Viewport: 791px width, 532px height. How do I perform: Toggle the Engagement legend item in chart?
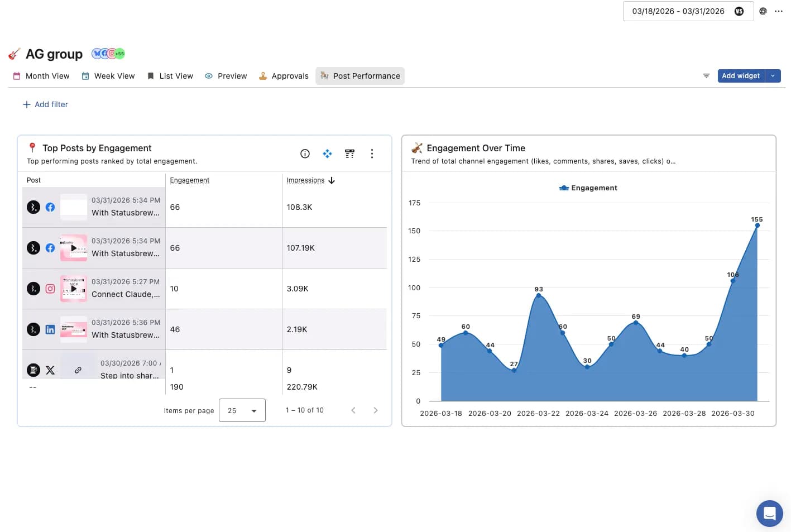click(x=588, y=188)
